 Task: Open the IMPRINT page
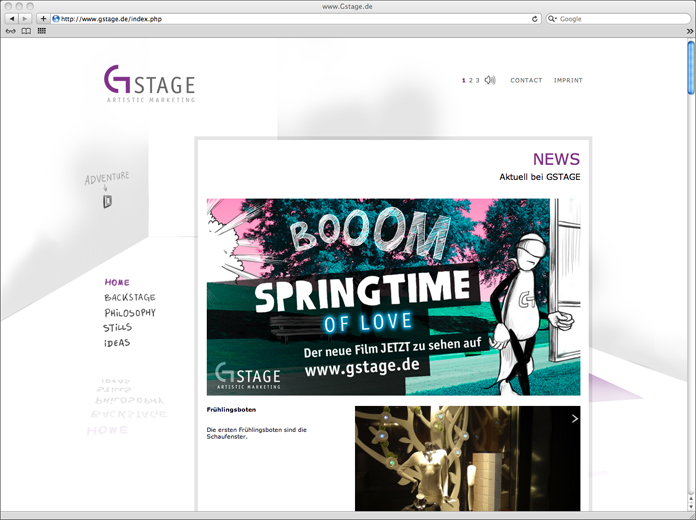point(568,80)
